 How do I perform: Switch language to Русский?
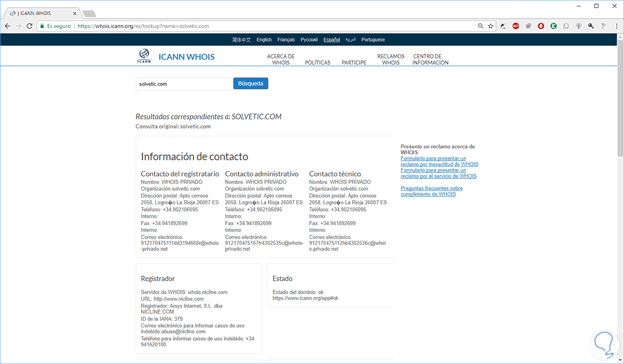click(x=309, y=40)
